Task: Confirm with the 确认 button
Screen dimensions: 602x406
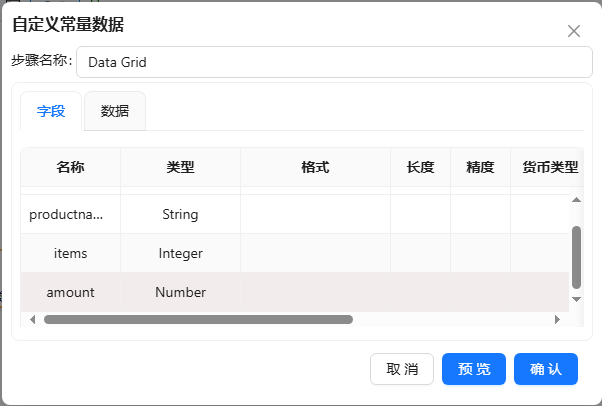Action: click(x=546, y=369)
